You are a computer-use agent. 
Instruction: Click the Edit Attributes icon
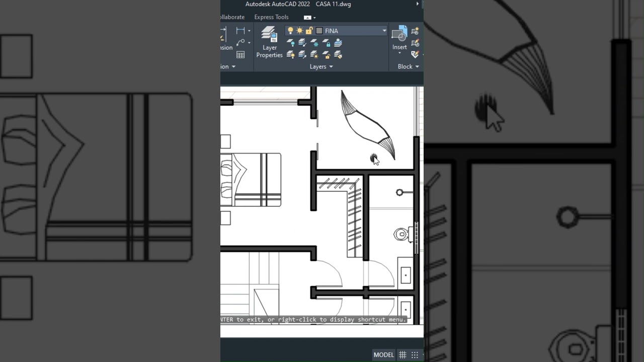coord(415,54)
